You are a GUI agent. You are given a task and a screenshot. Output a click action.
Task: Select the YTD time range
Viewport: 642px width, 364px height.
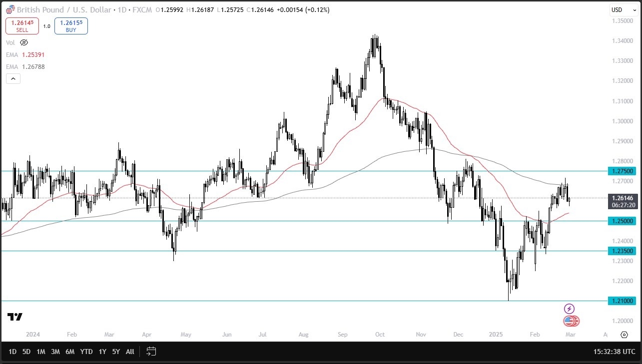point(86,352)
